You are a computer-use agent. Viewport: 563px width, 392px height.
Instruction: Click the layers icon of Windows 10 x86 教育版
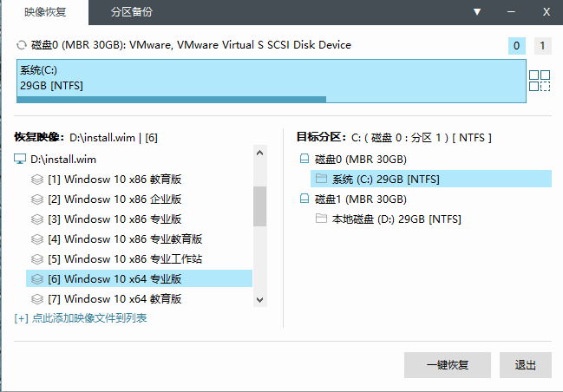click(37, 180)
